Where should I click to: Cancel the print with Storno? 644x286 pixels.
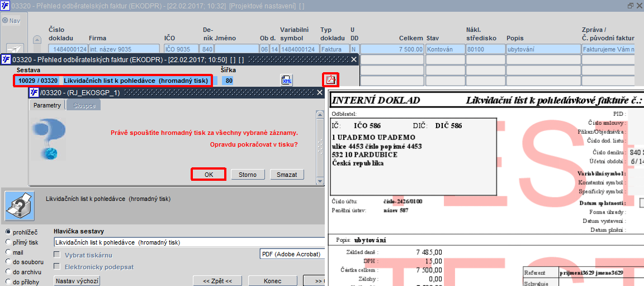click(247, 174)
